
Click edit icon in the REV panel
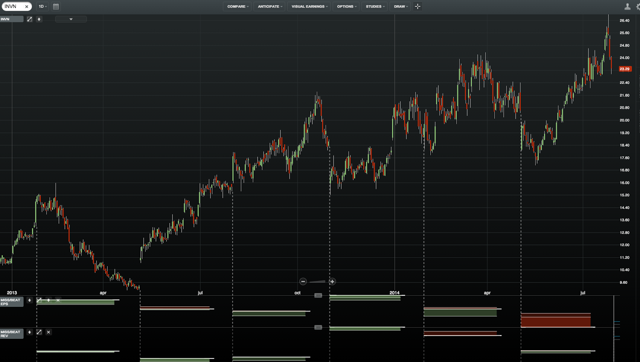click(x=39, y=332)
